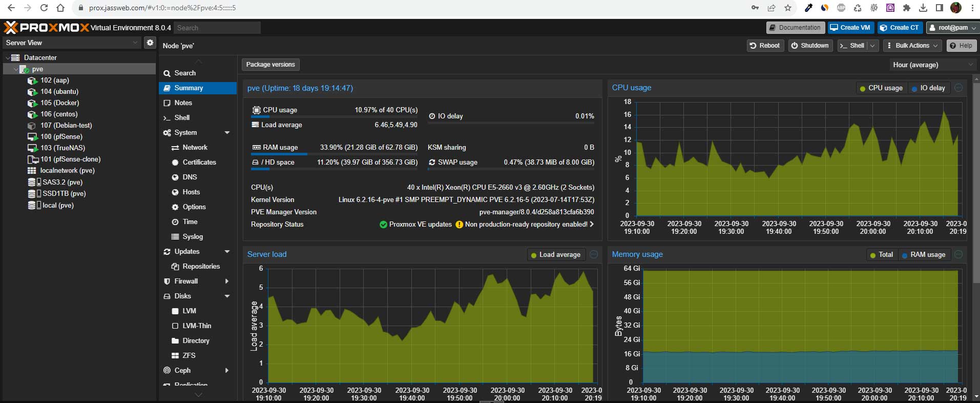This screenshot has width=980, height=403.
Task: Open the Shell menu item in sidebar
Action: 182,117
